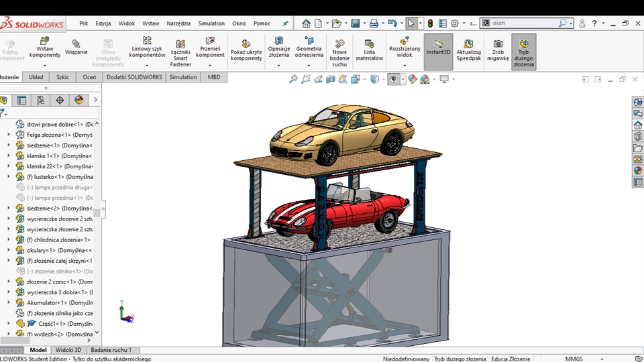This screenshot has height=362, width=644.
Task: Pin the menu bar with pushpin icon
Action: pyautogui.click(x=286, y=23)
